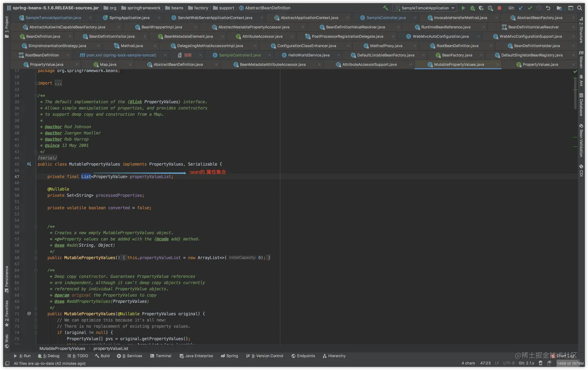Open the Version Control tool window

(264, 356)
